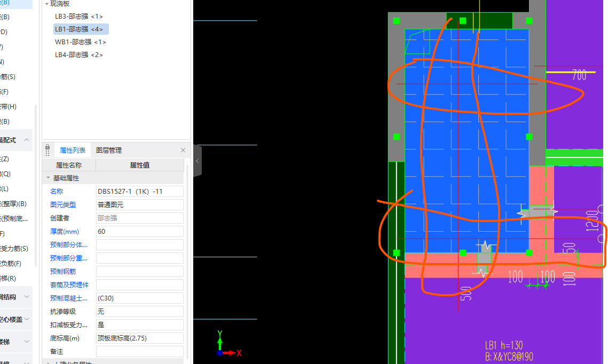Switch to the 属性列表 tab
The height and width of the screenshot is (364, 608).
(73, 150)
